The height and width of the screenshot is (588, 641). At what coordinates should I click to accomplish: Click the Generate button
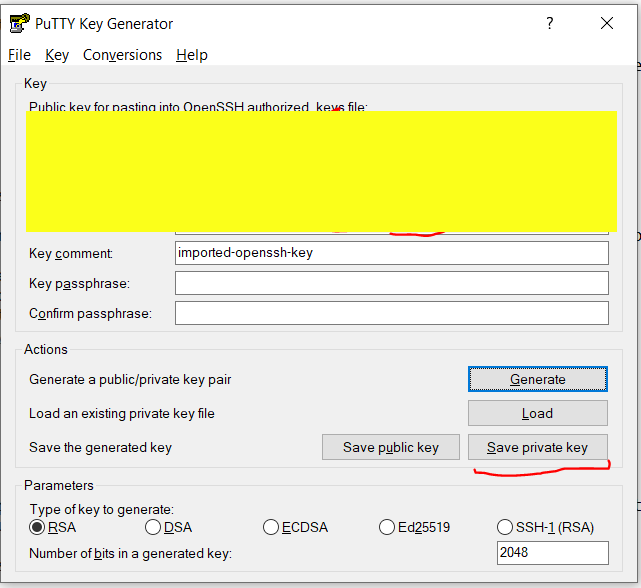[x=537, y=379]
